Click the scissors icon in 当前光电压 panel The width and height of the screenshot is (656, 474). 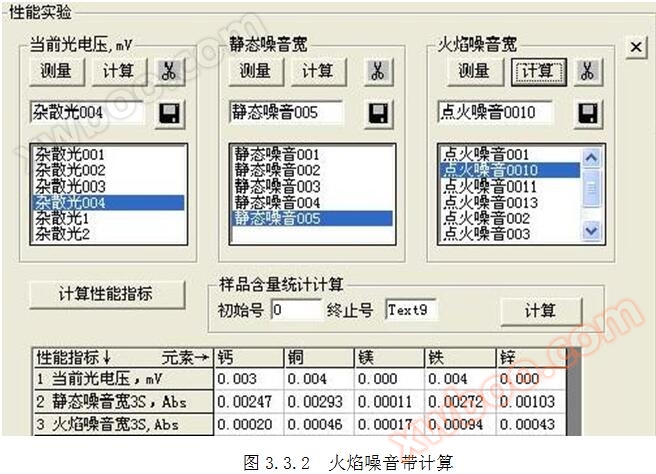coord(169,71)
